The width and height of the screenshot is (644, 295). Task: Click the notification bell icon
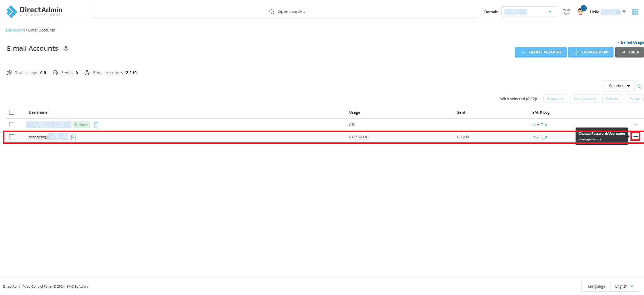[x=566, y=12]
